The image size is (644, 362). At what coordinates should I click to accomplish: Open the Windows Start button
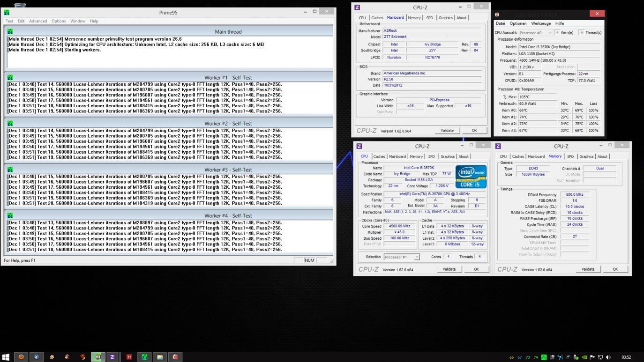click(x=6, y=357)
